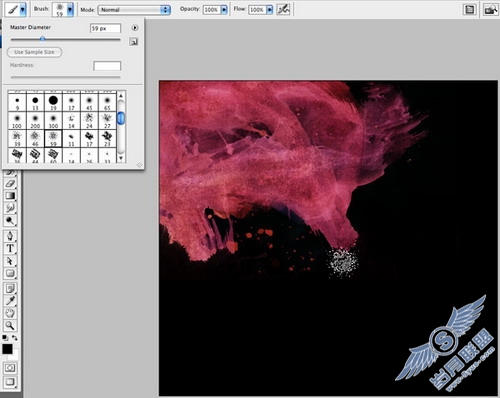Viewport: 500px width, 398px height.
Task: Click the tool preset picker dropdown arrow
Action: coord(23,10)
